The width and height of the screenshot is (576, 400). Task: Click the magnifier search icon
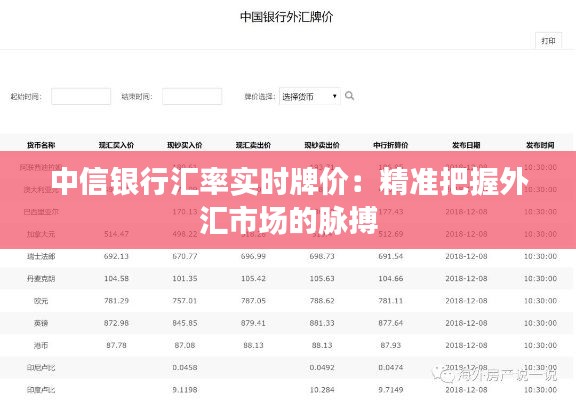349,96
